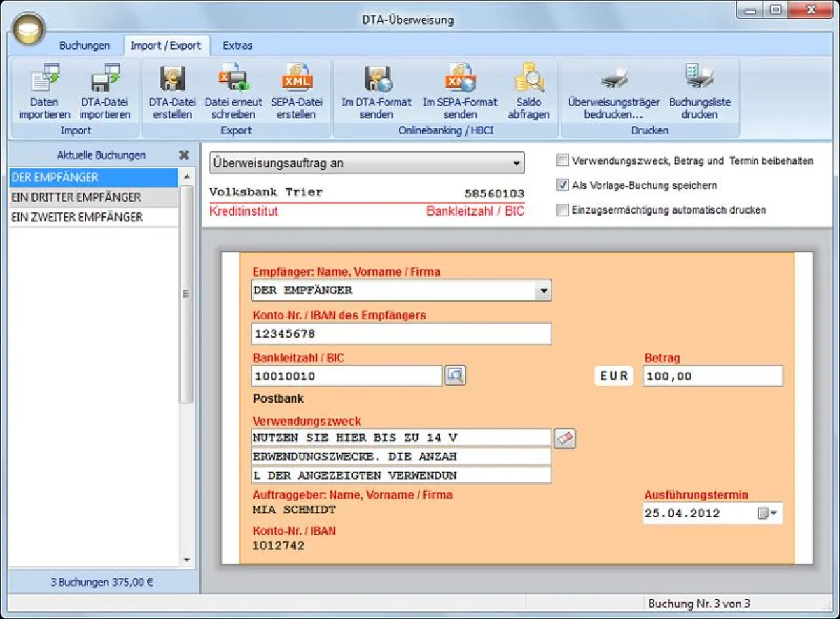This screenshot has width=840, height=619.
Task: Switch to the Buchungen tab
Action: coord(85,45)
